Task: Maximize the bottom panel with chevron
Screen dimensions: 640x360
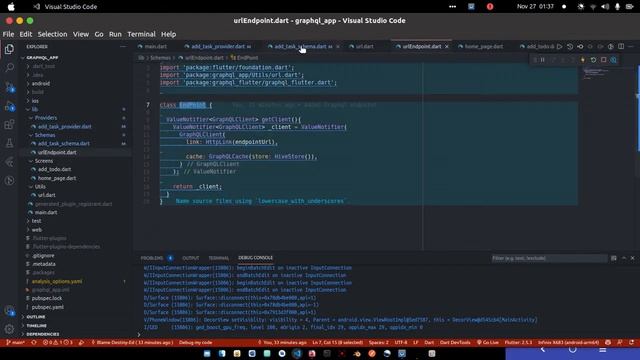Action: [624, 258]
